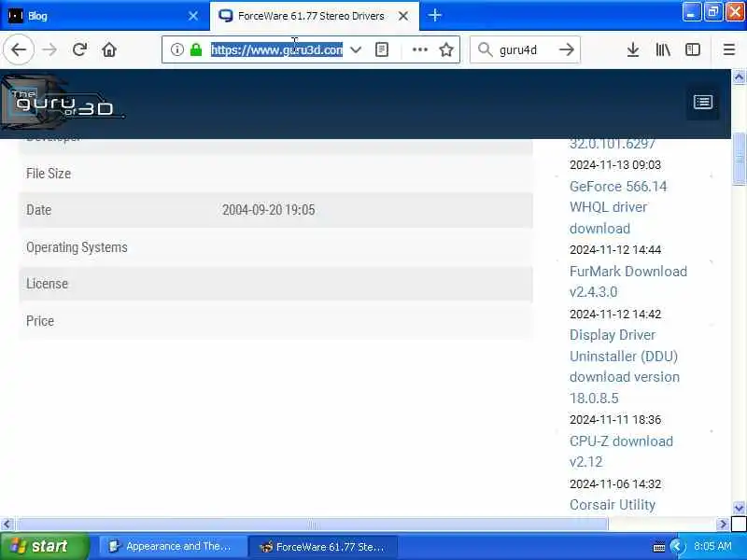Click the 8:05 AM taskbar clock

pos(712,546)
